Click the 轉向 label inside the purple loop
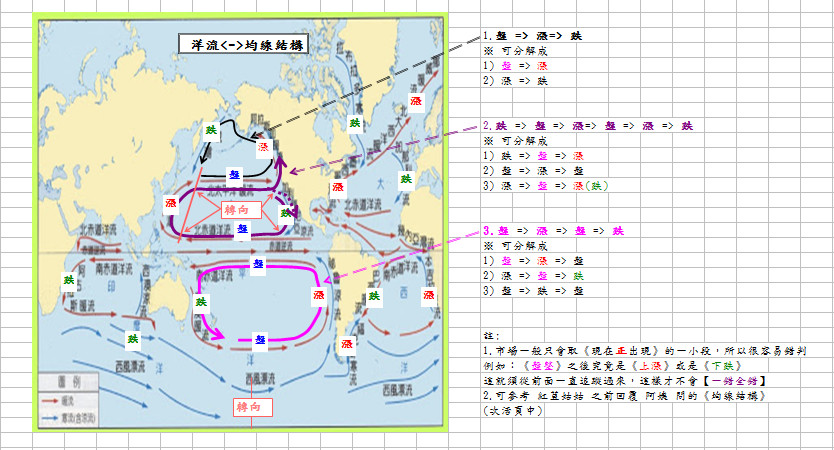834x450 pixels. 241,210
